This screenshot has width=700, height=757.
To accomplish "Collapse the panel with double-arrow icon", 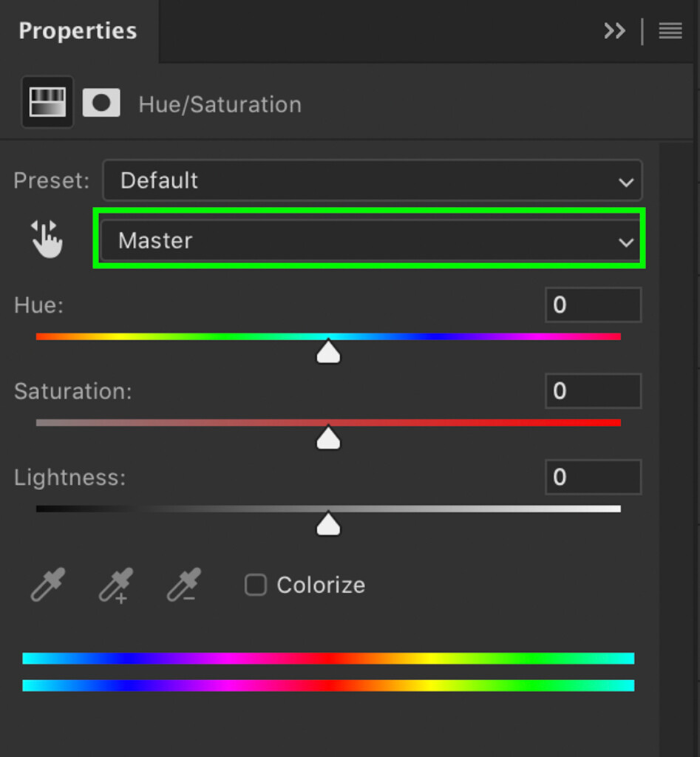I will pyautogui.click(x=614, y=31).
